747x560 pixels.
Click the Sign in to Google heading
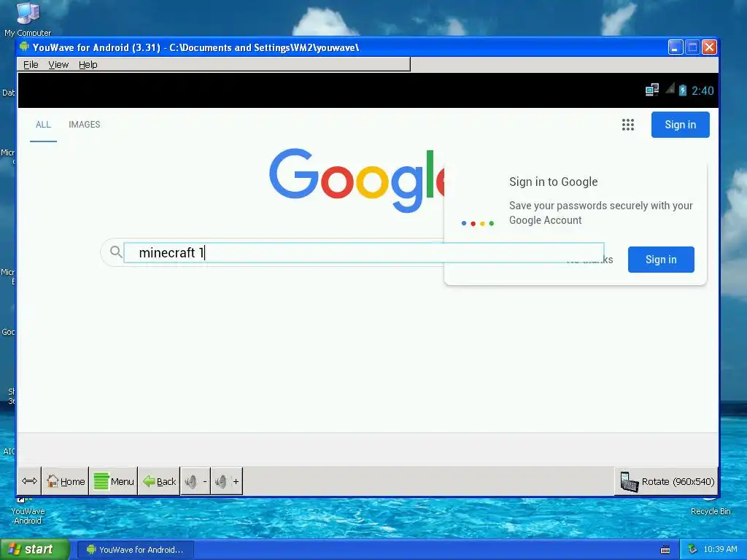coord(553,182)
